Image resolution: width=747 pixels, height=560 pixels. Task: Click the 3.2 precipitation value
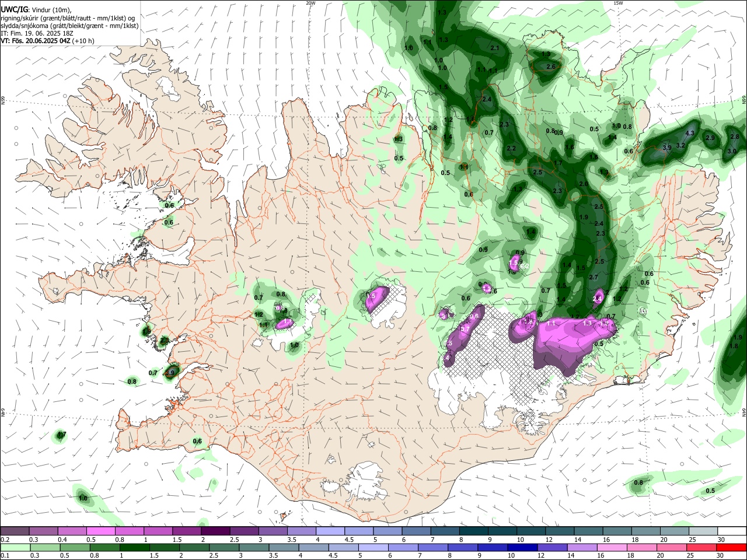point(680,145)
